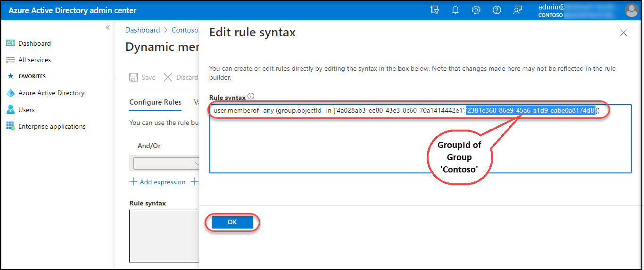644x270 pixels.
Task: Open the feedback icon in header
Action: pos(518,10)
